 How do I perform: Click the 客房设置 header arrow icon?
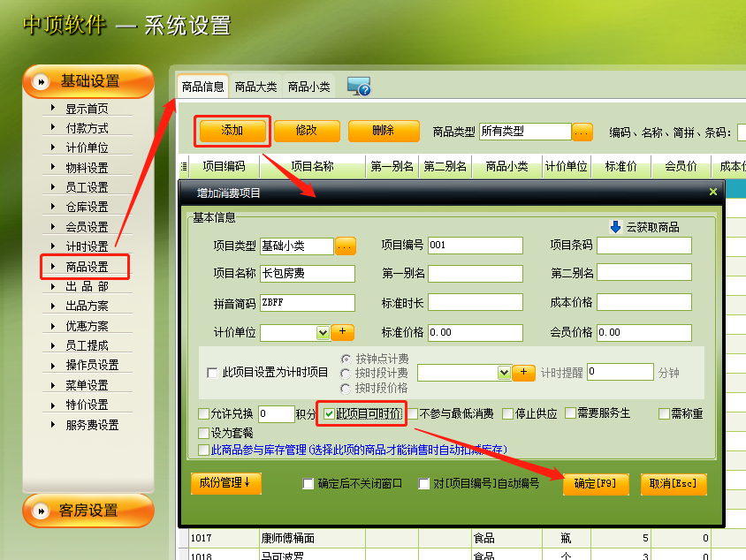pos(42,511)
